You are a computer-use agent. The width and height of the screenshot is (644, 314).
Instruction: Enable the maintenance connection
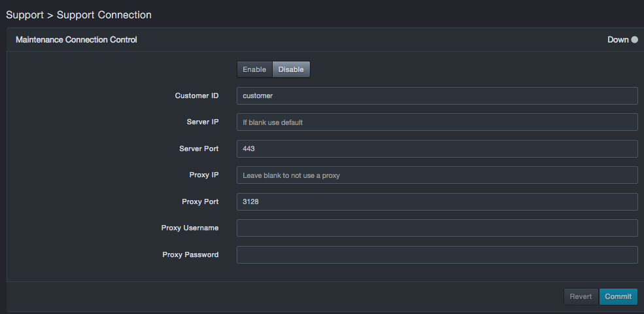coord(254,69)
